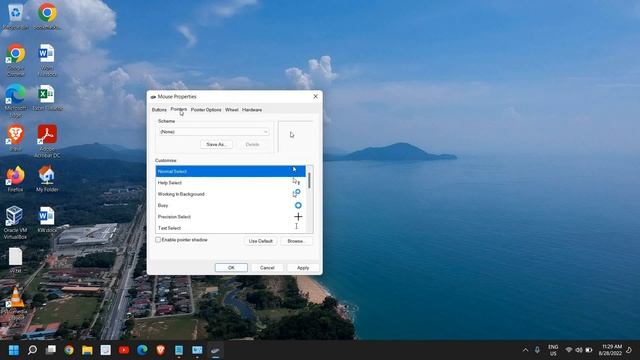Open the Windows Start menu

(14, 350)
